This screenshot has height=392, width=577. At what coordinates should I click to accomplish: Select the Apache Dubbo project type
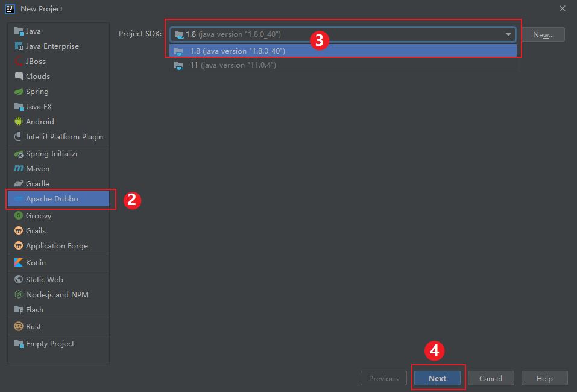58,199
